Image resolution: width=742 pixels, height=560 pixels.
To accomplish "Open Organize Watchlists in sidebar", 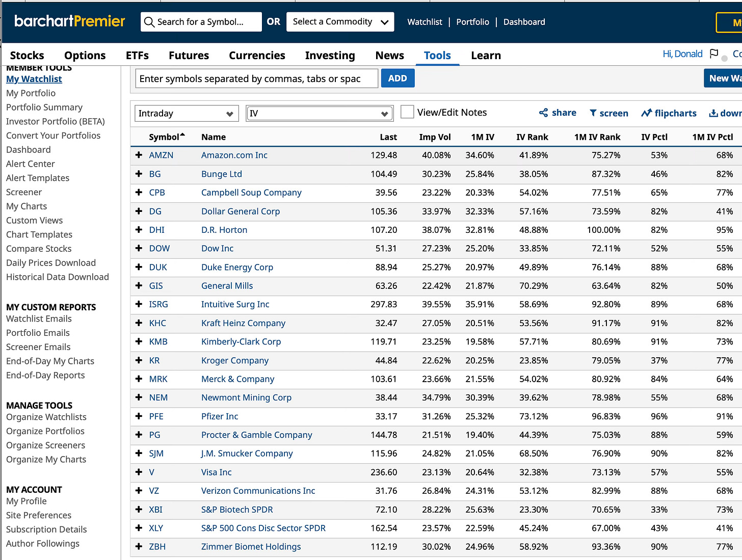I will click(x=46, y=417).
